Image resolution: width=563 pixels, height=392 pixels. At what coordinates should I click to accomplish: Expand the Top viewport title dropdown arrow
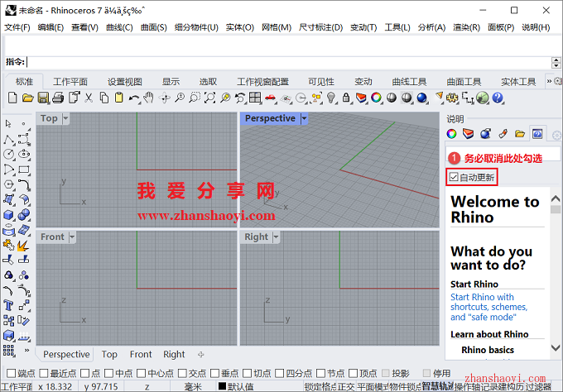tap(65, 118)
